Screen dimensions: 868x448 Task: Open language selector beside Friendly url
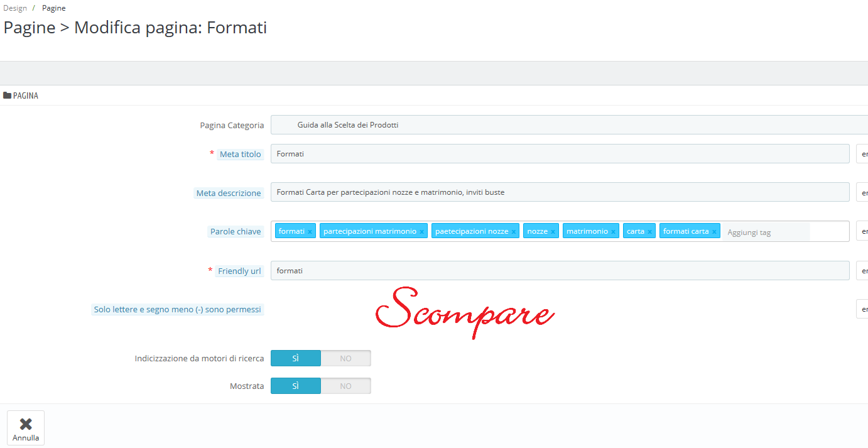(862, 271)
